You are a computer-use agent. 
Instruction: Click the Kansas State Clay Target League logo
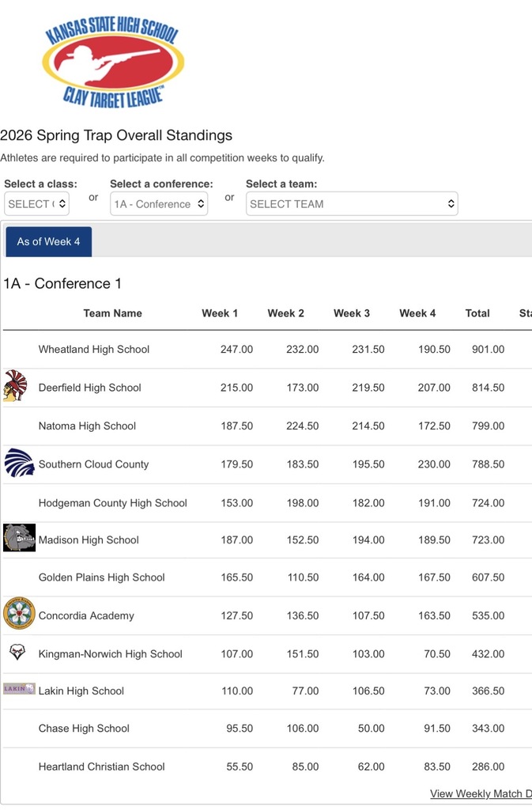coord(113,62)
